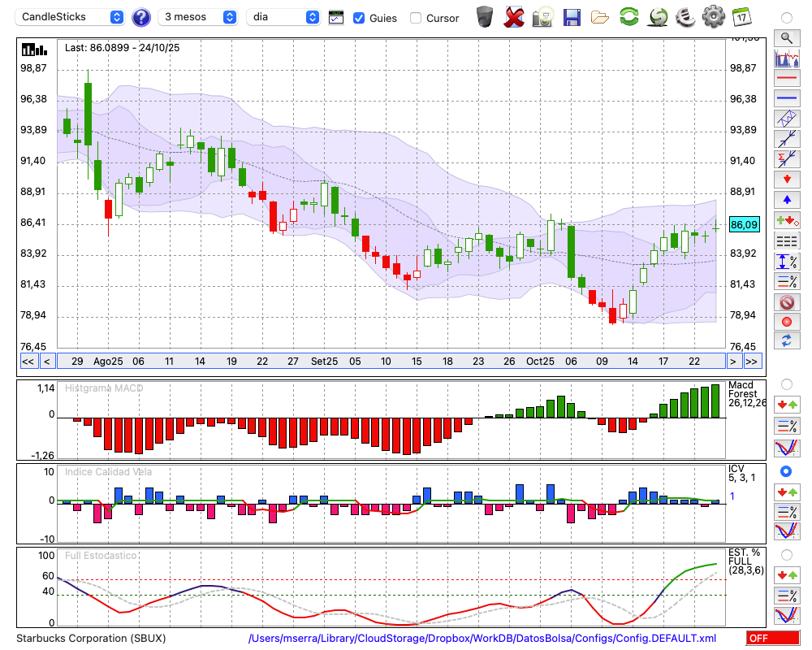Enable the Cursor checkbox
Screen dimensions: 812x650
(416, 18)
